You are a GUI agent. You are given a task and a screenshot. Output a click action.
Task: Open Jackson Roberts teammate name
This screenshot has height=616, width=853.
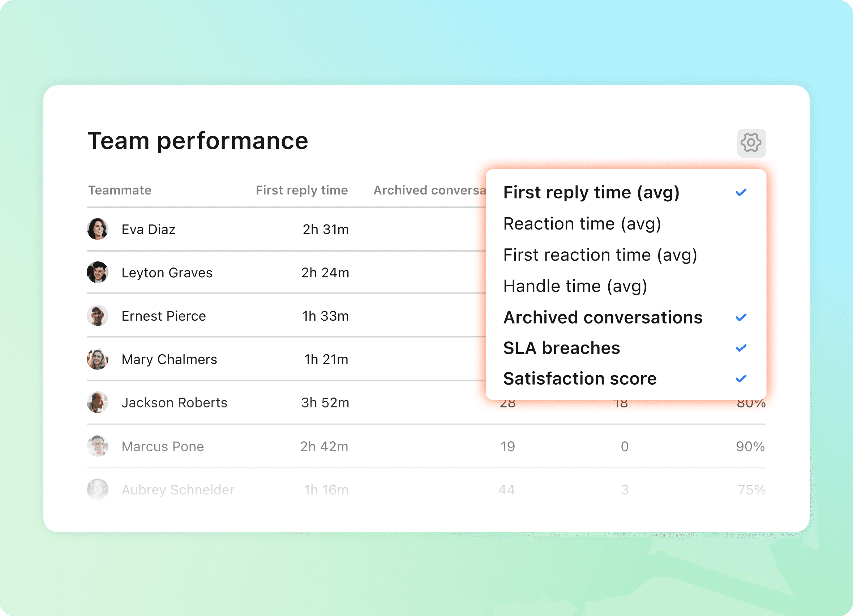174,403
